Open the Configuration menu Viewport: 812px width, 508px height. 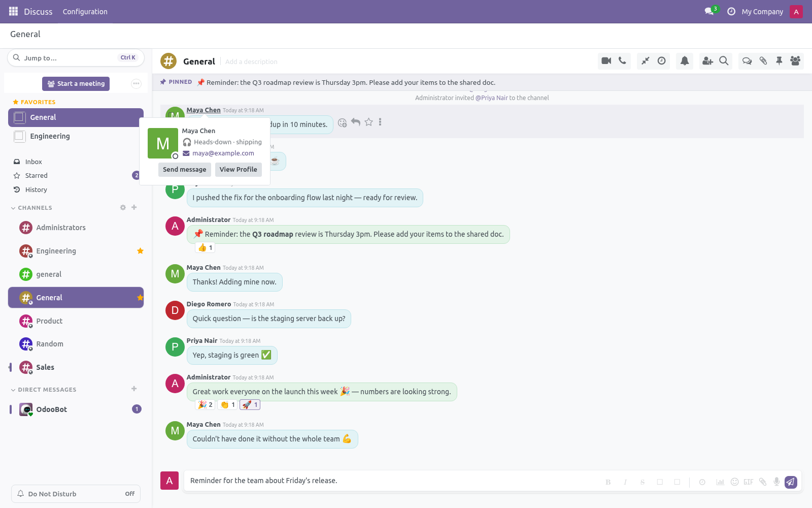pos(85,12)
